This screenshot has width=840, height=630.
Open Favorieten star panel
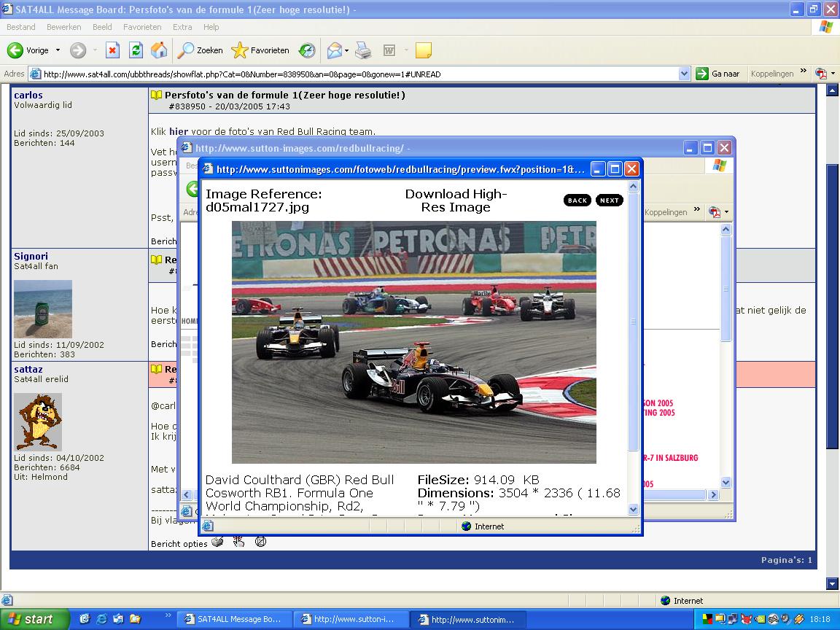(x=260, y=50)
